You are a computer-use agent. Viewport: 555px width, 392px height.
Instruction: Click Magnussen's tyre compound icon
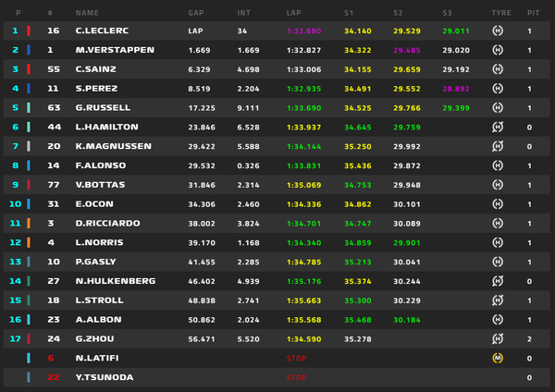coord(498,146)
